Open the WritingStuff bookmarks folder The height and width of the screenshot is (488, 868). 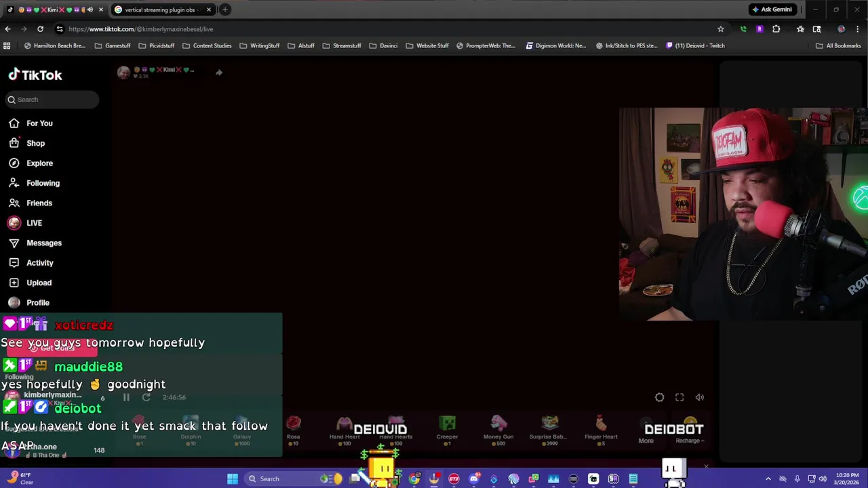260,46
